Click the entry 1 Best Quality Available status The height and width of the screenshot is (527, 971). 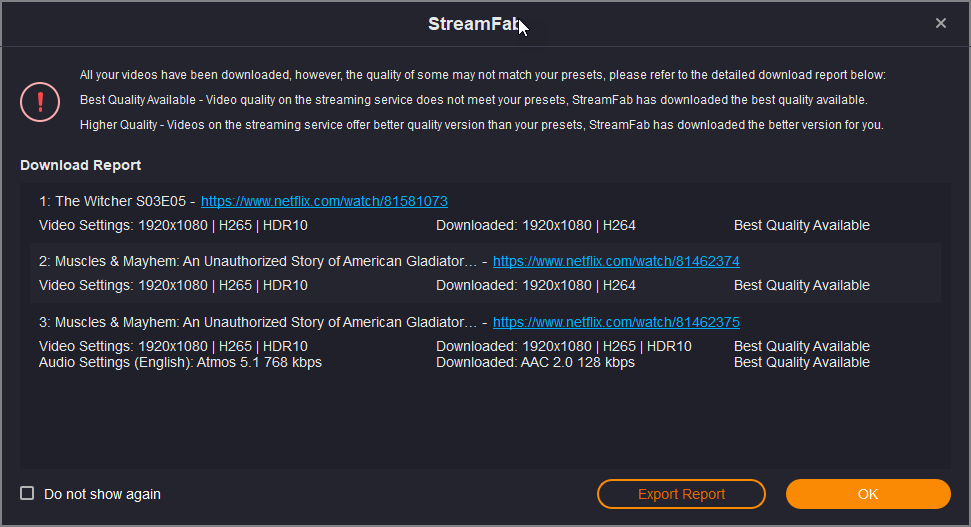801,225
